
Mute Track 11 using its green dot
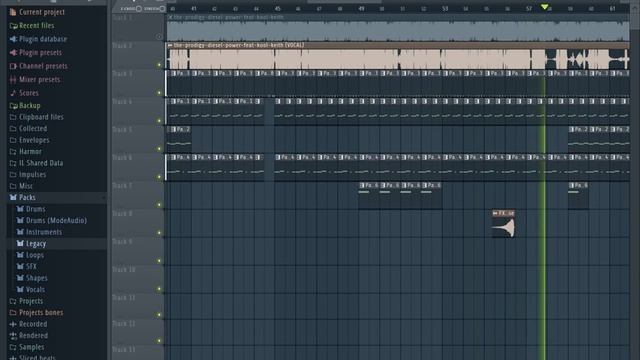[159, 315]
